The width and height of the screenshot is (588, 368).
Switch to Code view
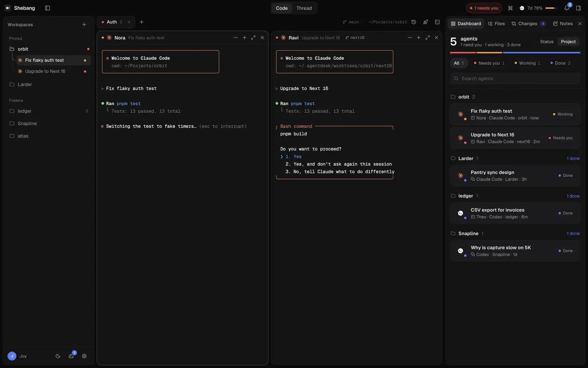pyautogui.click(x=282, y=8)
